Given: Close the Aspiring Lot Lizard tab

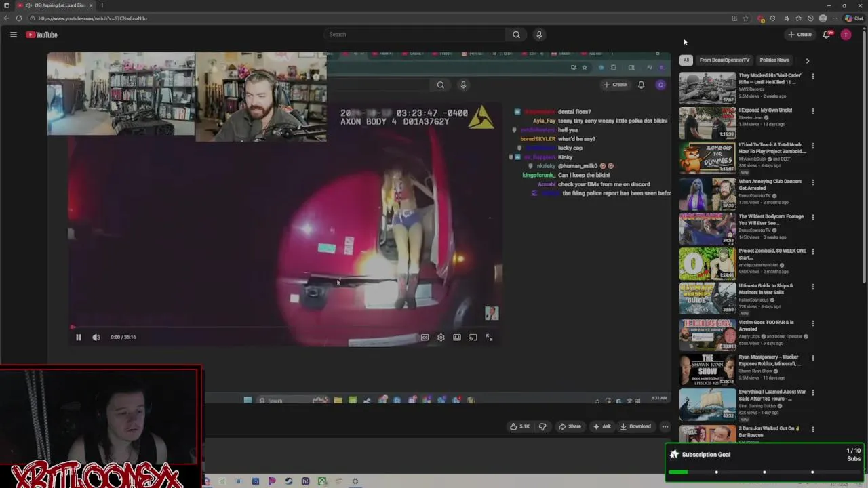Looking at the screenshot, I should [x=91, y=5].
